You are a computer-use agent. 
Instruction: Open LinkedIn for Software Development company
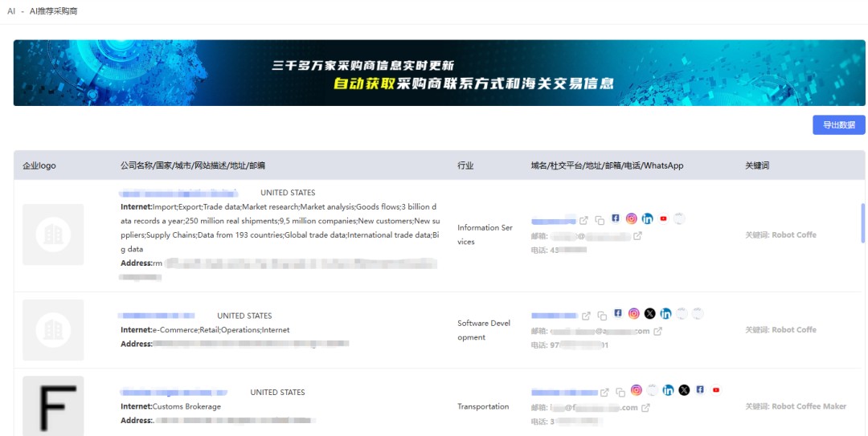point(666,314)
